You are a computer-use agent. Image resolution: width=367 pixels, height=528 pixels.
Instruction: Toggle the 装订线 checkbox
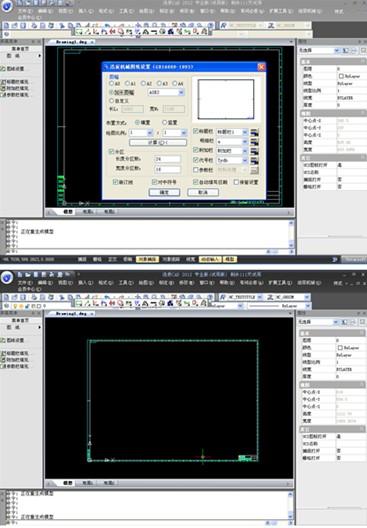click(115, 182)
